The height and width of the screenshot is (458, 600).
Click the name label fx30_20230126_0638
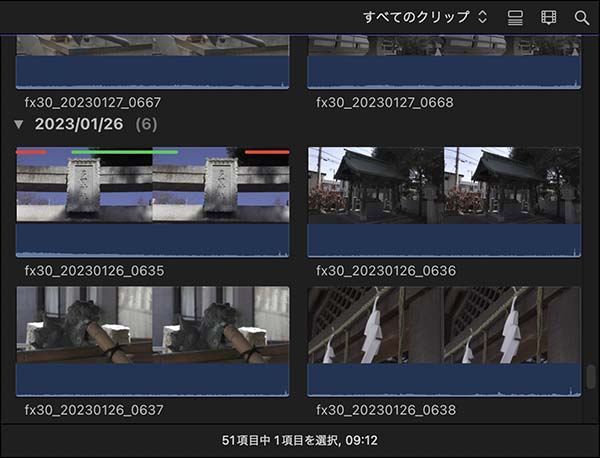[386, 410]
